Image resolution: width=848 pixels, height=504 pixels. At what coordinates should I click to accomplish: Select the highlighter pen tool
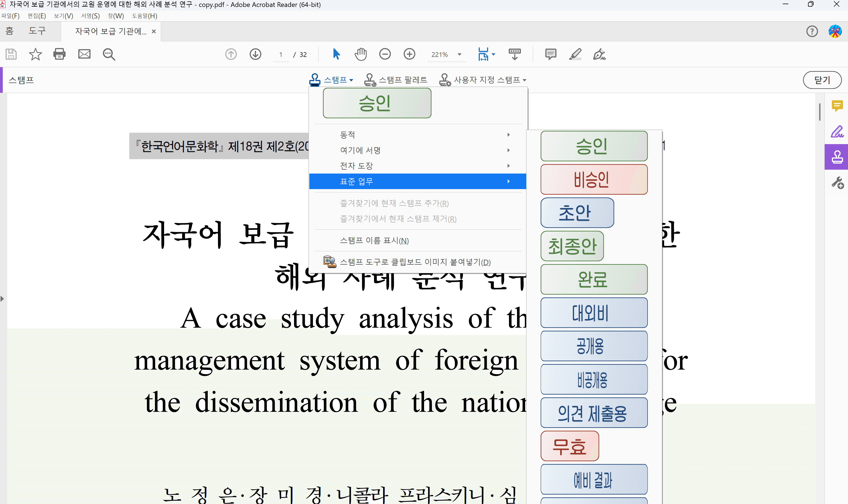pyautogui.click(x=575, y=54)
